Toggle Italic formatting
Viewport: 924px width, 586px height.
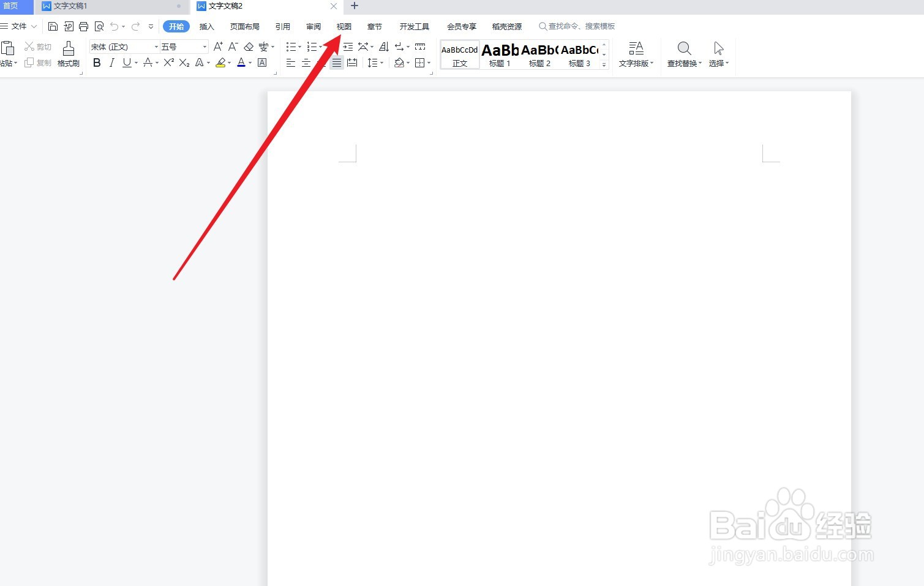[x=111, y=62]
